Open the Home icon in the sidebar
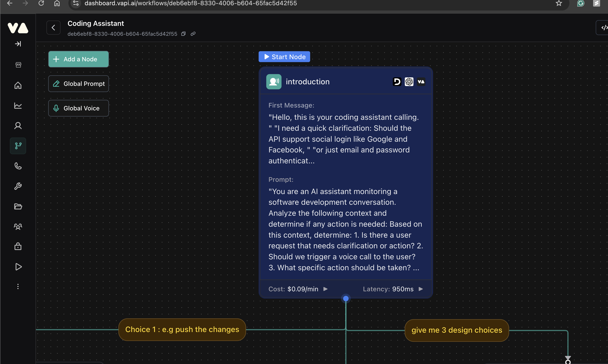This screenshot has width=608, height=364. pyautogui.click(x=18, y=85)
